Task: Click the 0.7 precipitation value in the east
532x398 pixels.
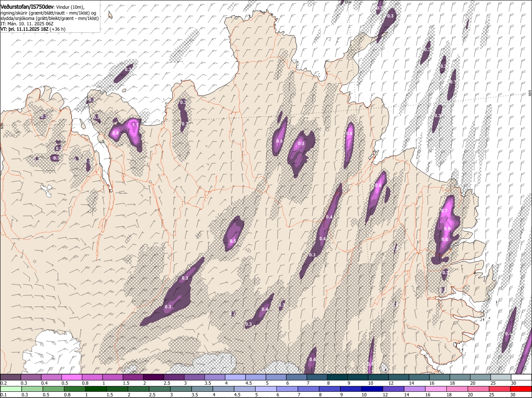Action: (x=444, y=211)
